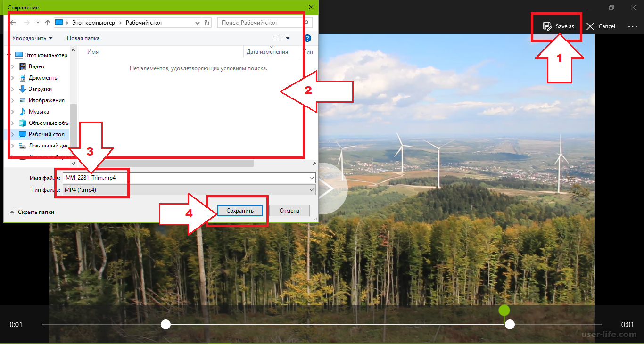Select 'Этот компьютер' in the address bar breadcrumb

coord(93,23)
